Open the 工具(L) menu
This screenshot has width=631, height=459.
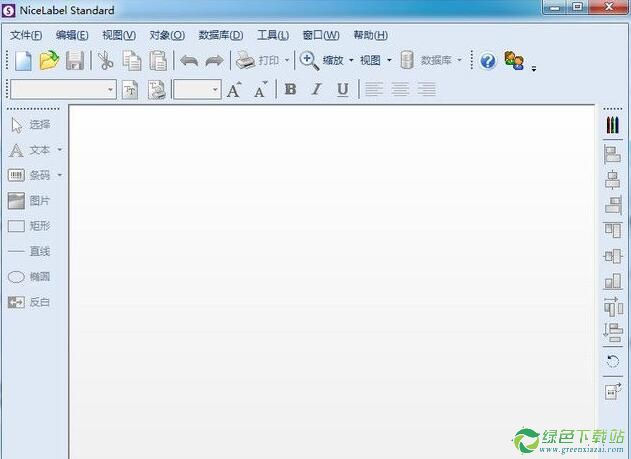[273, 35]
